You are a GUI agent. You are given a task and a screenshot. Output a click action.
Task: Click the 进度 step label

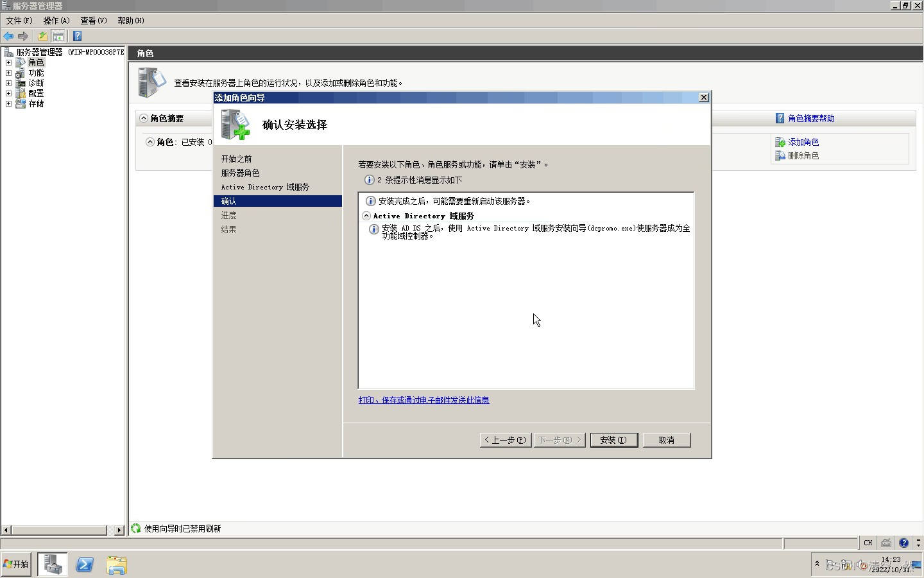pyautogui.click(x=228, y=215)
